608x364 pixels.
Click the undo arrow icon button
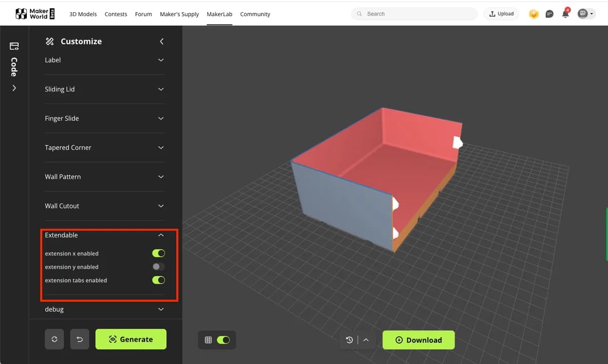(80, 339)
